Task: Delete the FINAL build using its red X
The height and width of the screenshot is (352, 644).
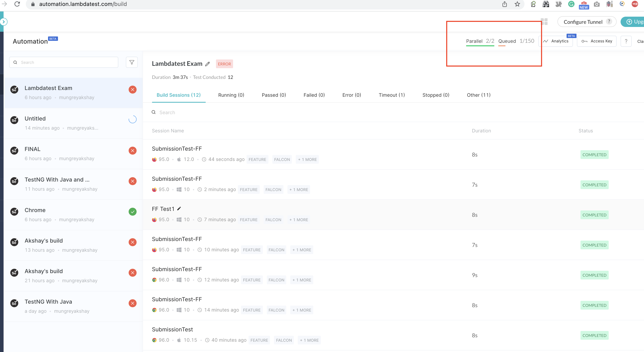Action: pyautogui.click(x=132, y=151)
